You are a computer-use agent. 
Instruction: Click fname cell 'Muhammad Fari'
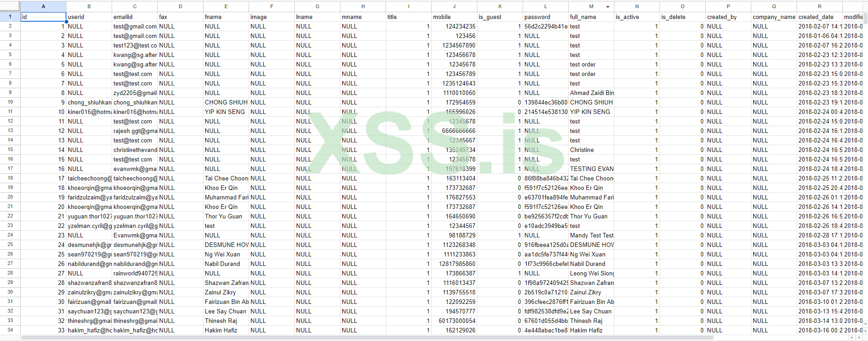click(226, 197)
